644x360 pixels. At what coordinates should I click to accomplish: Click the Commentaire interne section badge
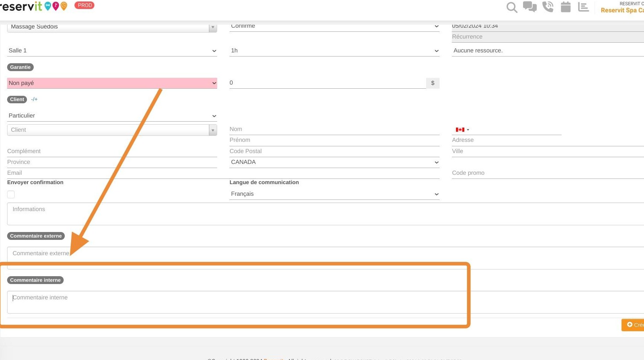[35, 280]
